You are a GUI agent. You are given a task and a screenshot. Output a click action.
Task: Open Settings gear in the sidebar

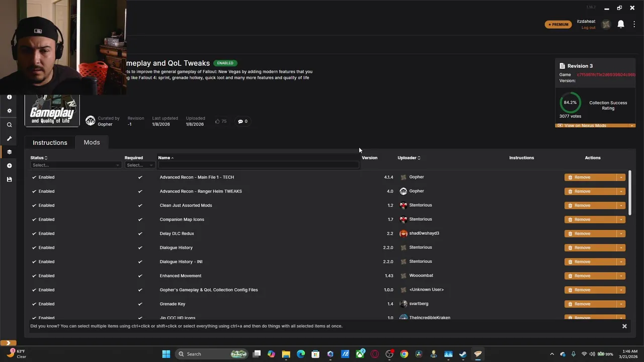click(9, 111)
